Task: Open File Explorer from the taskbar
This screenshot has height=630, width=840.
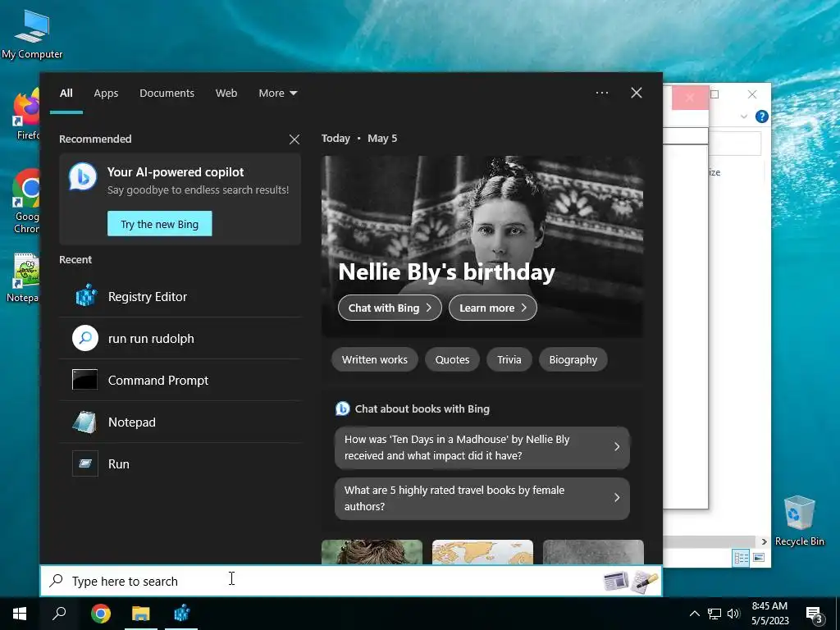Action: pyautogui.click(x=141, y=614)
